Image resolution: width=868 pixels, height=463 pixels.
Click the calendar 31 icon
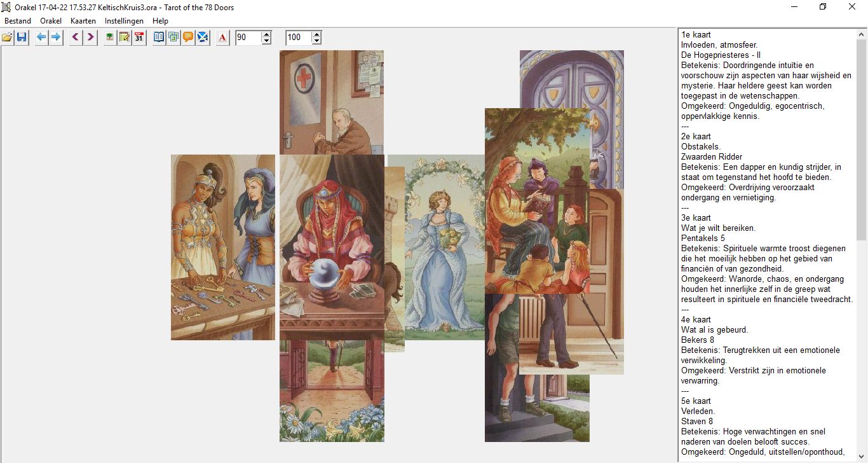click(x=139, y=38)
